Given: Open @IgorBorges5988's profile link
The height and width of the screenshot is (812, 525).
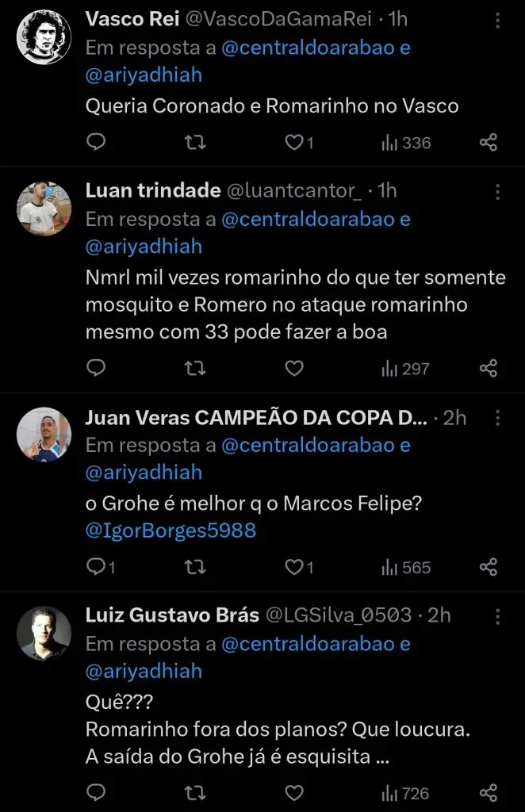Looking at the screenshot, I should pyautogui.click(x=170, y=530).
